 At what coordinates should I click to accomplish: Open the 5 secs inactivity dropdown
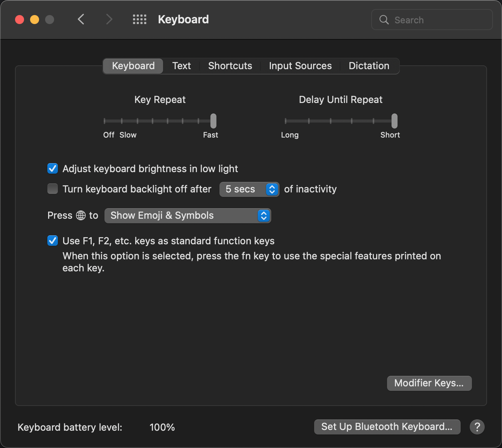click(249, 189)
